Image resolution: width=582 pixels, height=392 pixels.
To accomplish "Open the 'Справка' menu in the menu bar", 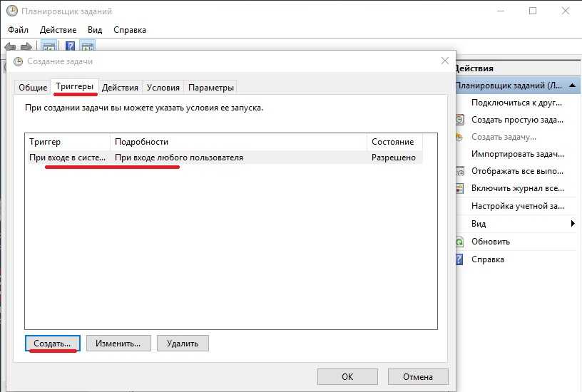I will coord(129,30).
